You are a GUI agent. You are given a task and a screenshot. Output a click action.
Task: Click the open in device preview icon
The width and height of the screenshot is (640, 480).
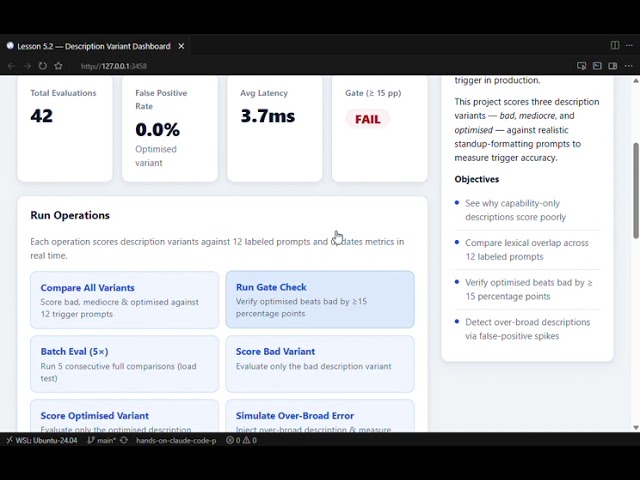pyautogui.click(x=581, y=66)
